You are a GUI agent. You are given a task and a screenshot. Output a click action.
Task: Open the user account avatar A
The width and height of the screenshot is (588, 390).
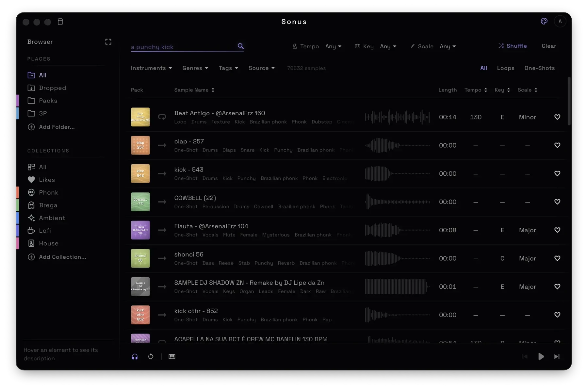[560, 22]
